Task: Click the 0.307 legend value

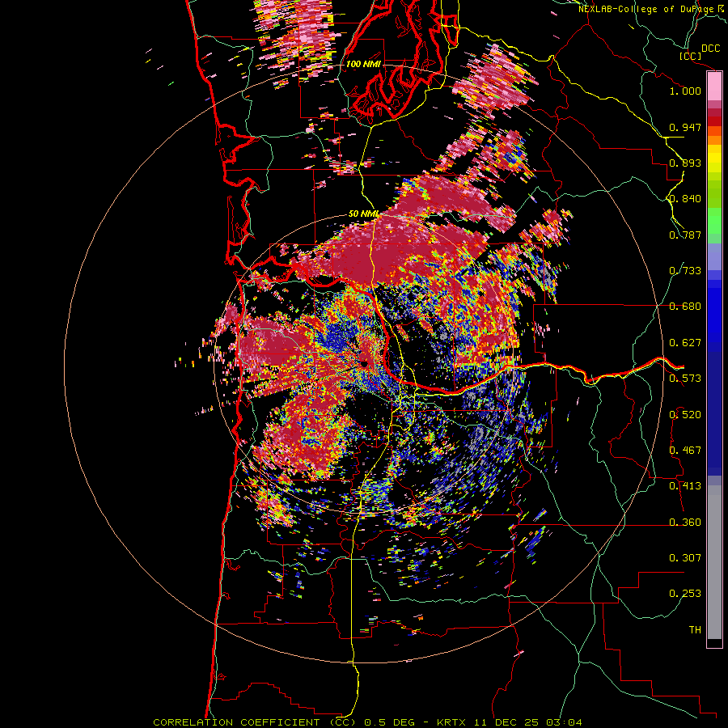Action: coord(685,558)
